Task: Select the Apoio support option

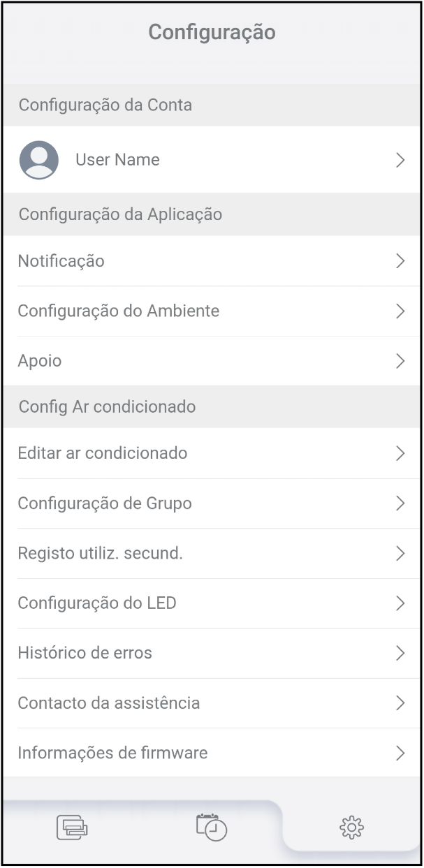Action: click(40, 361)
